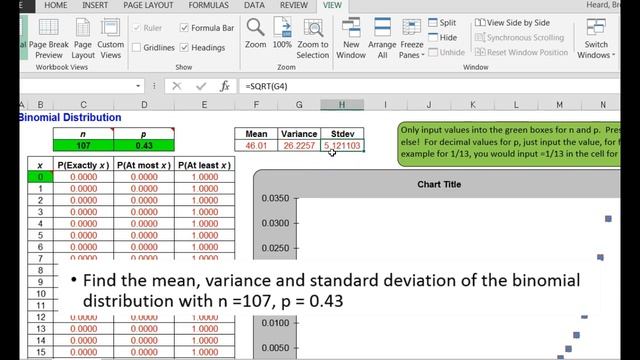The image size is (640, 360).
Task: Open Custom Views dialog
Action: 110,39
